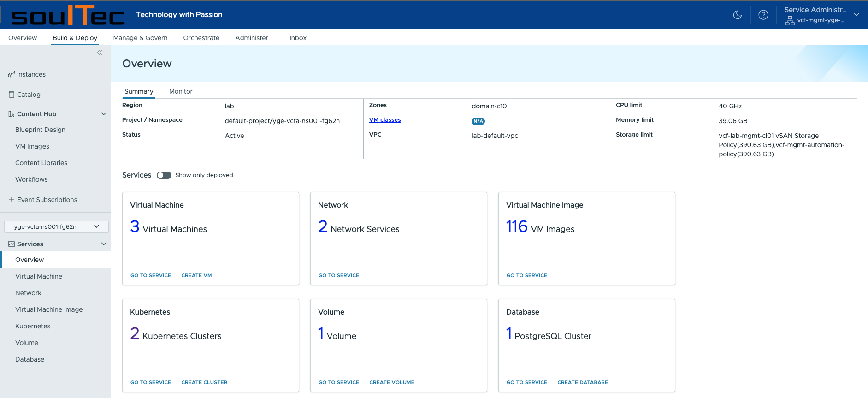Collapse sidebar with double chevron icon
The height and width of the screenshot is (398, 868).
(x=100, y=53)
